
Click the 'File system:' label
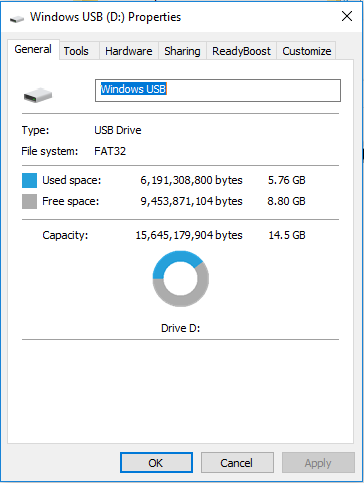pyautogui.click(x=49, y=151)
